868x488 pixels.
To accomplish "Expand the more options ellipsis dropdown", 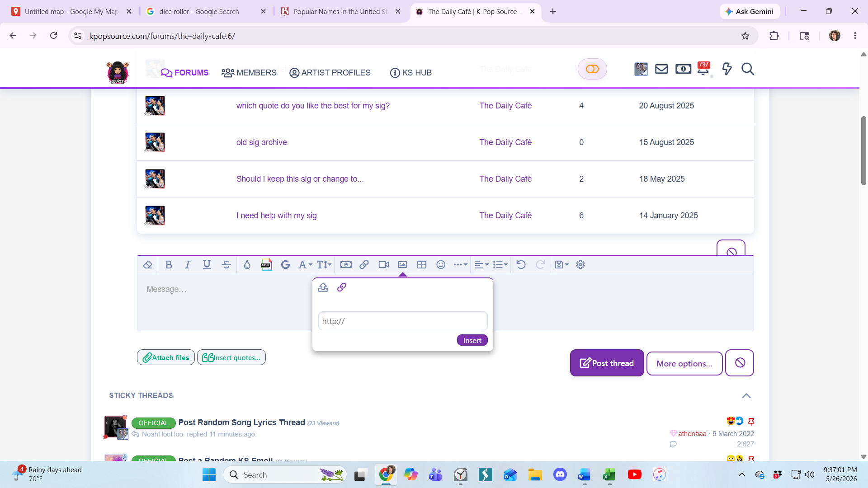I will point(460,265).
